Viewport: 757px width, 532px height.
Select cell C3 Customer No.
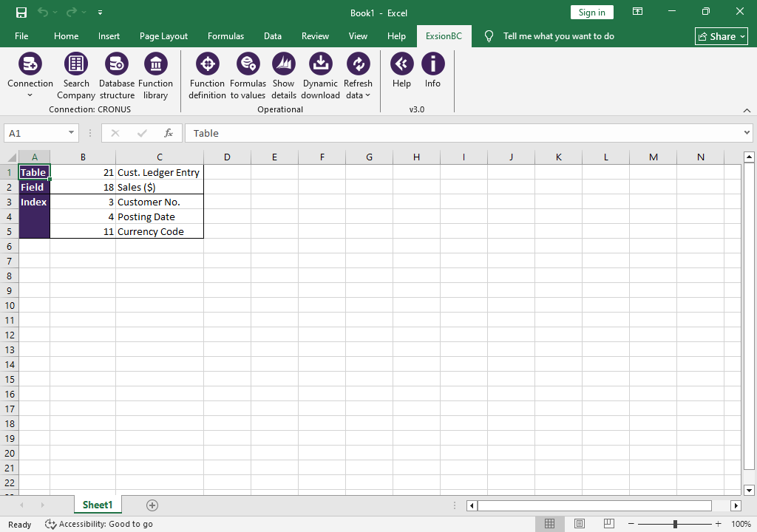tap(160, 202)
